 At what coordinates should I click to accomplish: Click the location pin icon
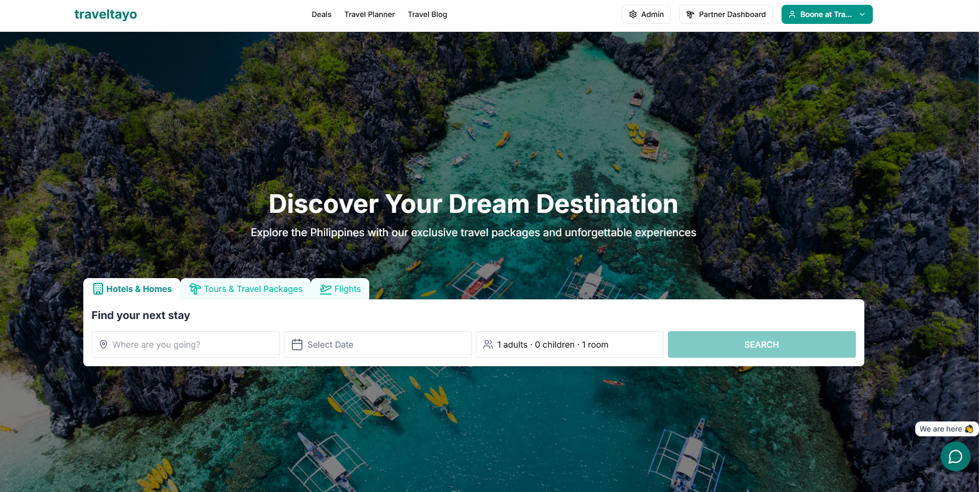pos(103,344)
